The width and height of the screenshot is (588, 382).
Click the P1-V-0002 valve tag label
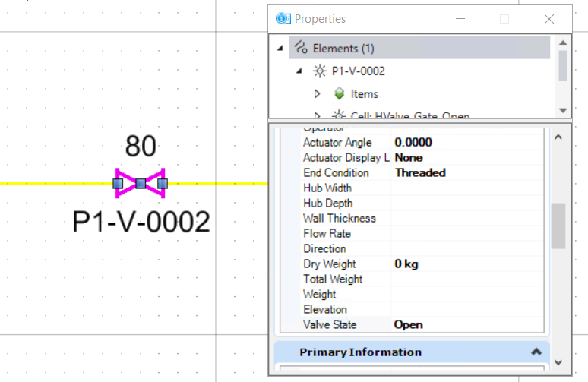click(x=141, y=222)
